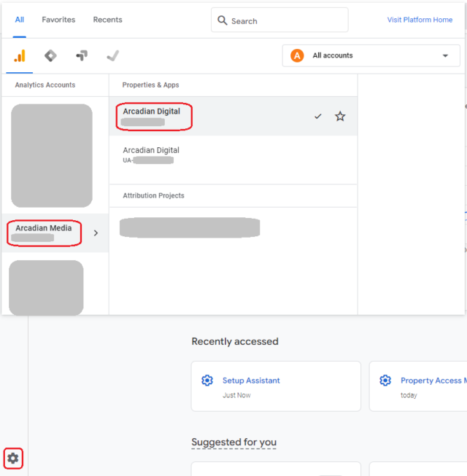467x476 pixels.
Task: Click the Analytics Accounts column header
Action: (x=45, y=85)
